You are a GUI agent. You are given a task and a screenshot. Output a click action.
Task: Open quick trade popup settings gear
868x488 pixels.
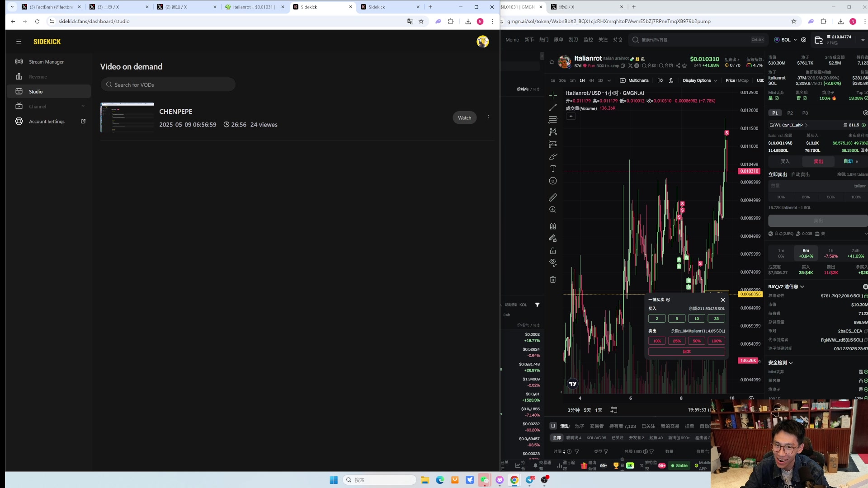tap(668, 300)
